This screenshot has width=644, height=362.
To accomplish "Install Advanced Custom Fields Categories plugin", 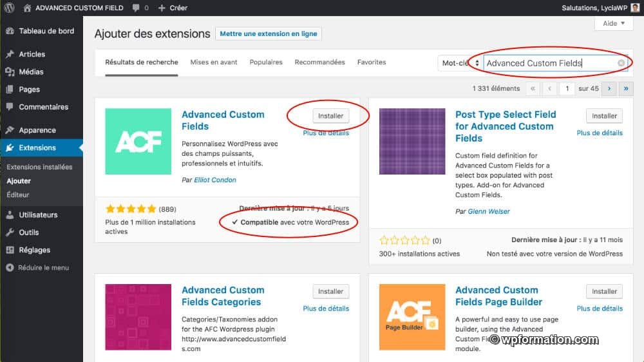I will click(330, 291).
